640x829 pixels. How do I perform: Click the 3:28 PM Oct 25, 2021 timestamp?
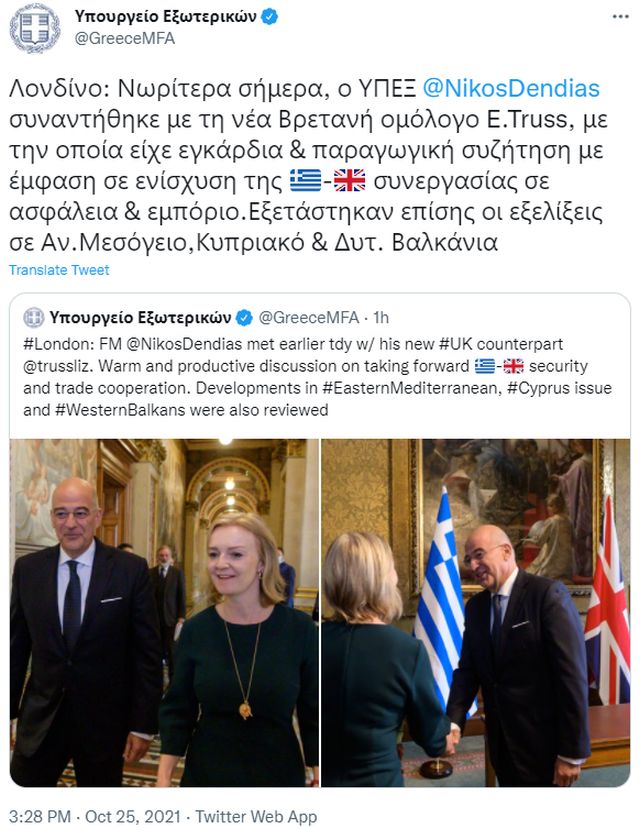[95, 816]
